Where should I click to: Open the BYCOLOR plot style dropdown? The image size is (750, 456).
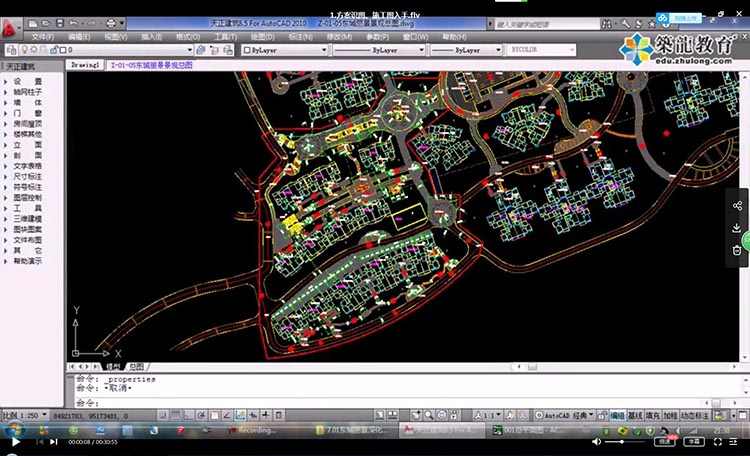(x=540, y=49)
